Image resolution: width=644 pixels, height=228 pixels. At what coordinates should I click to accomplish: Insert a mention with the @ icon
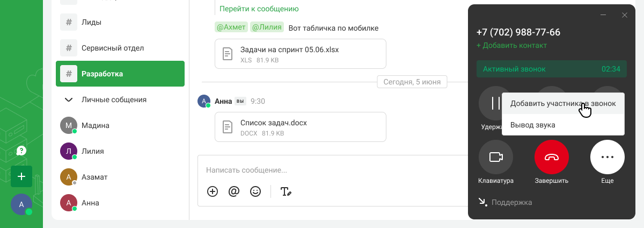coord(233,191)
